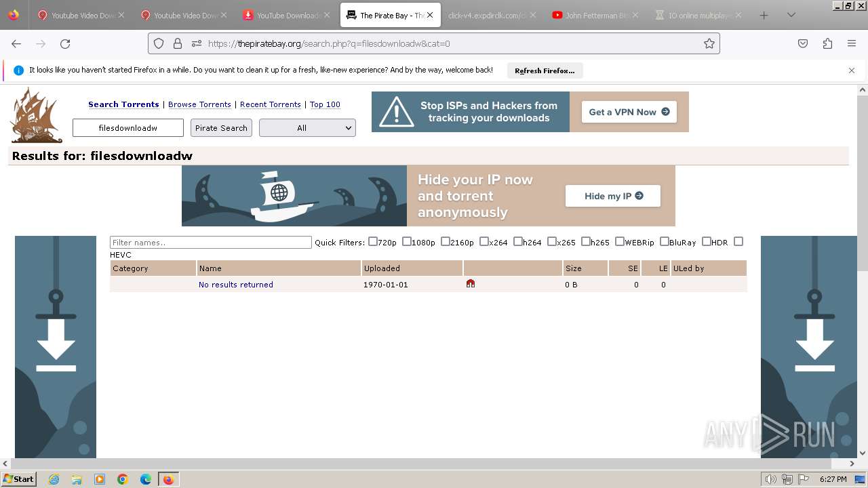This screenshot has width=868, height=488.
Task: Open the Extensions puzzle icon
Action: [x=827, y=43]
